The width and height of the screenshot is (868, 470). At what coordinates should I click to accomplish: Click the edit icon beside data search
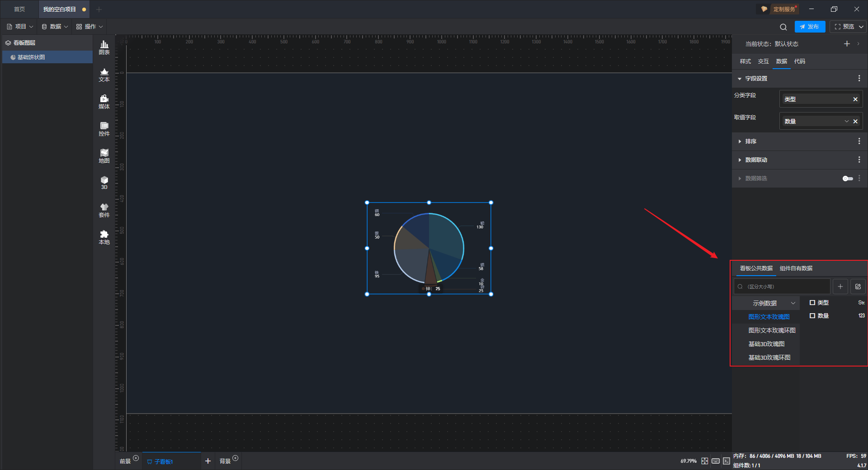858,287
